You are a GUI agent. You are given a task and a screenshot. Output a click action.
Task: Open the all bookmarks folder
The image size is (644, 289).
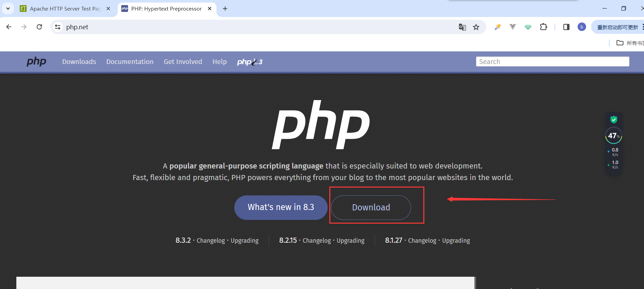[630, 43]
